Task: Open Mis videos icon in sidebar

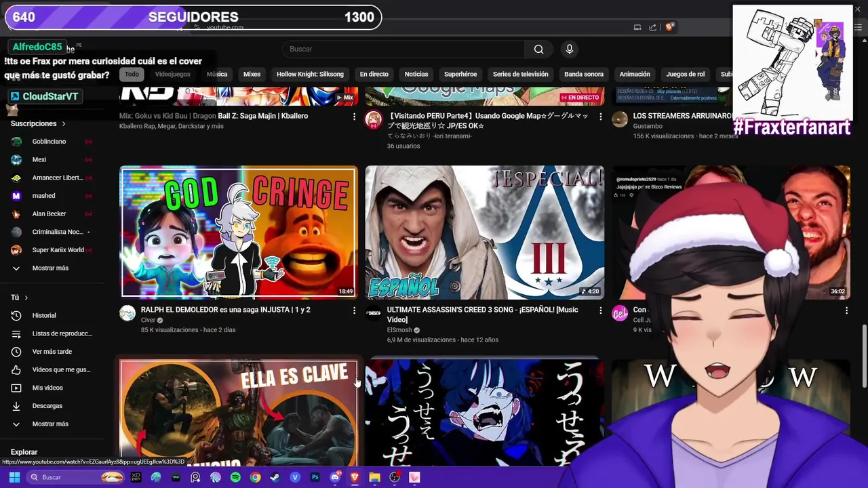Action: pyautogui.click(x=16, y=388)
